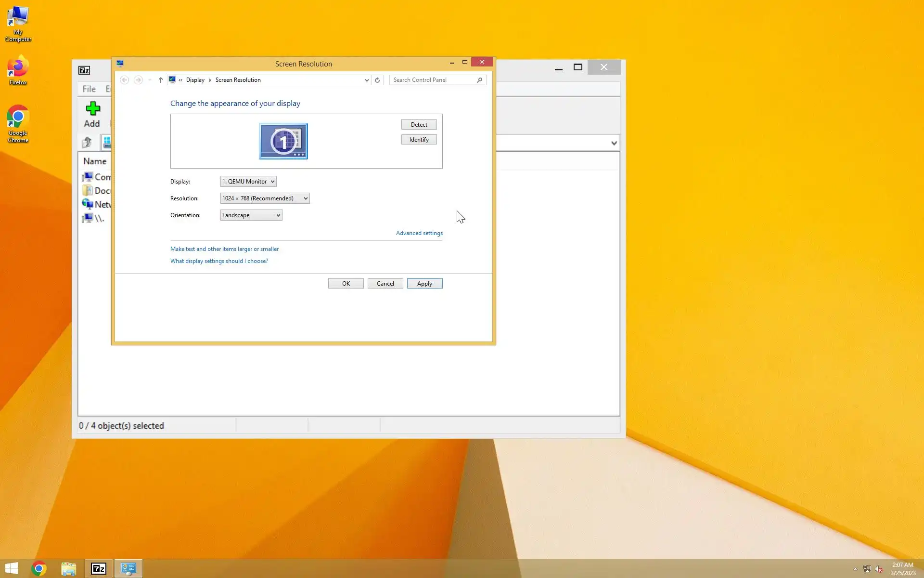Click the up-folder icon in 7-Zip
Viewport: 924px width, 578px height.
87,142
